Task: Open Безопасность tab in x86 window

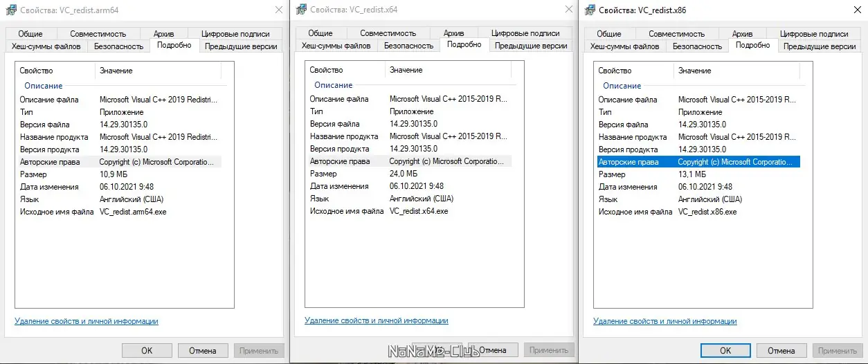Action: [697, 46]
